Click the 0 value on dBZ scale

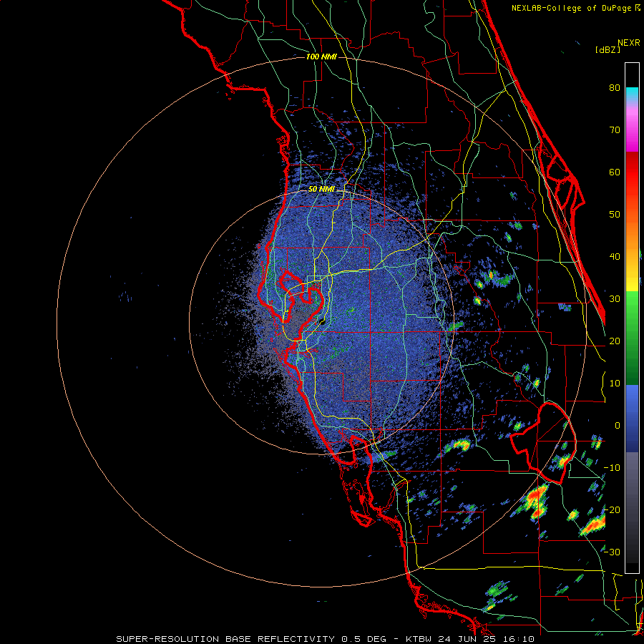click(618, 426)
